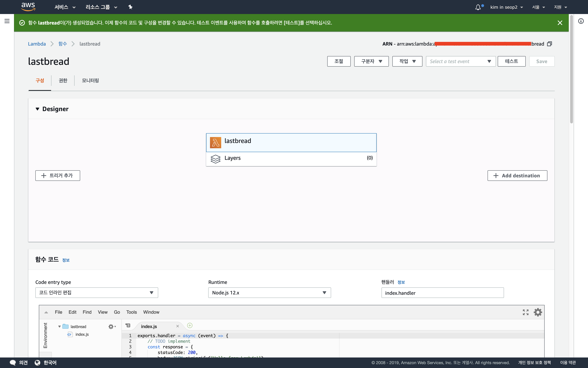
Task: Switch to the 모니터링 tab
Action: (90, 81)
